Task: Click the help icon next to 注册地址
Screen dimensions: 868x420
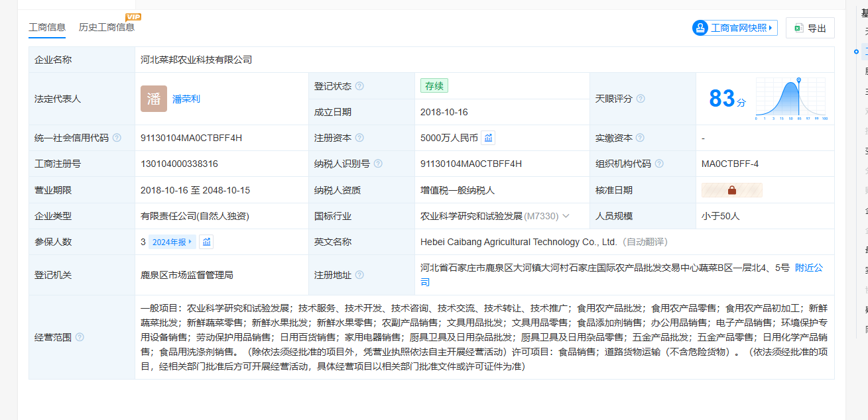Action: click(359, 275)
